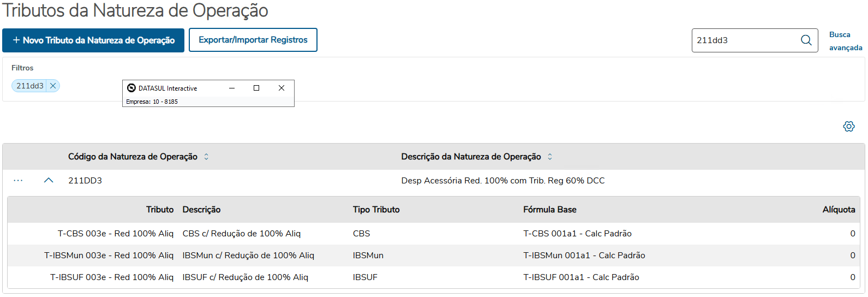Click the Fórmula Base column header
Image resolution: width=868 pixels, height=297 pixels.
549,210
